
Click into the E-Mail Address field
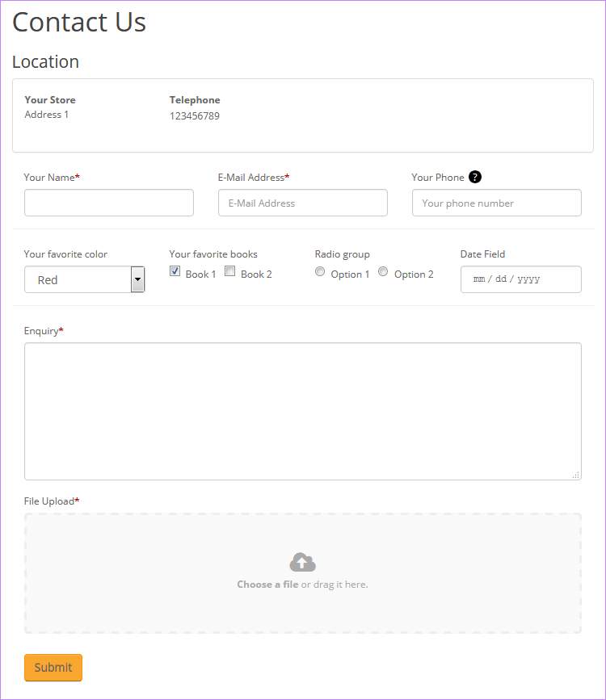(303, 203)
